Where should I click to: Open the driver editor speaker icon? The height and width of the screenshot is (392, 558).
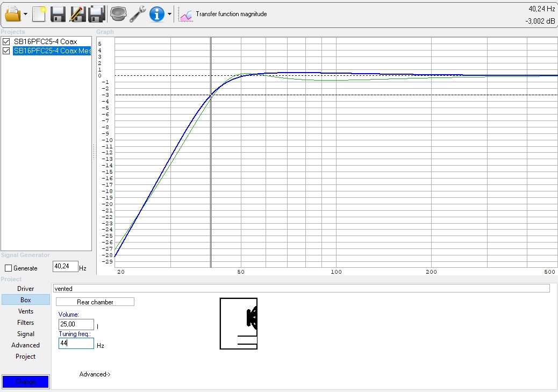pyautogui.click(x=118, y=14)
